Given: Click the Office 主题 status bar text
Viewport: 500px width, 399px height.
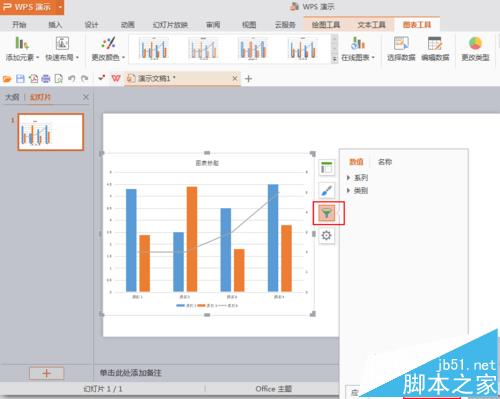Looking at the screenshot, I should (274, 389).
